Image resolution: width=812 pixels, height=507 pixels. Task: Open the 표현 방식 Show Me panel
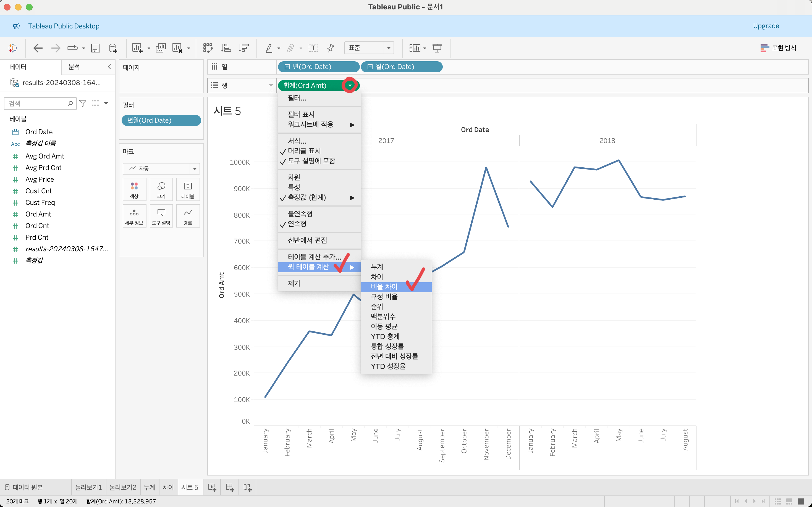[779, 48]
